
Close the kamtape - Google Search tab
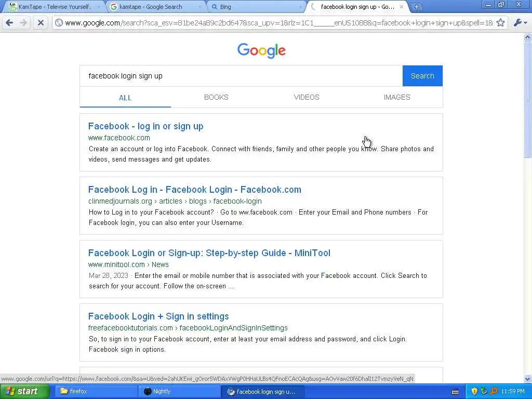199,6
